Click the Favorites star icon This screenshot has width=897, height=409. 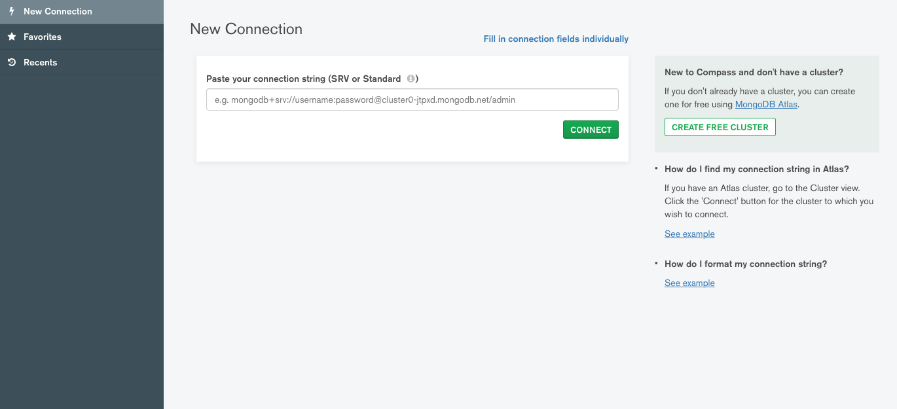point(11,37)
